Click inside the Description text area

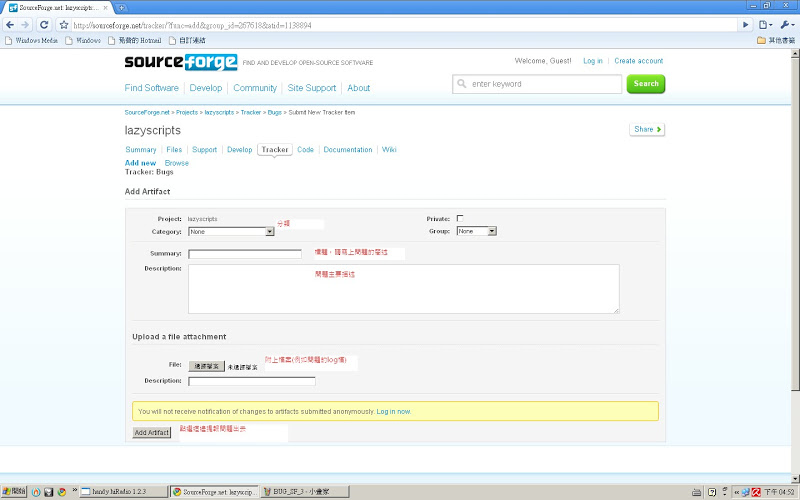404,289
